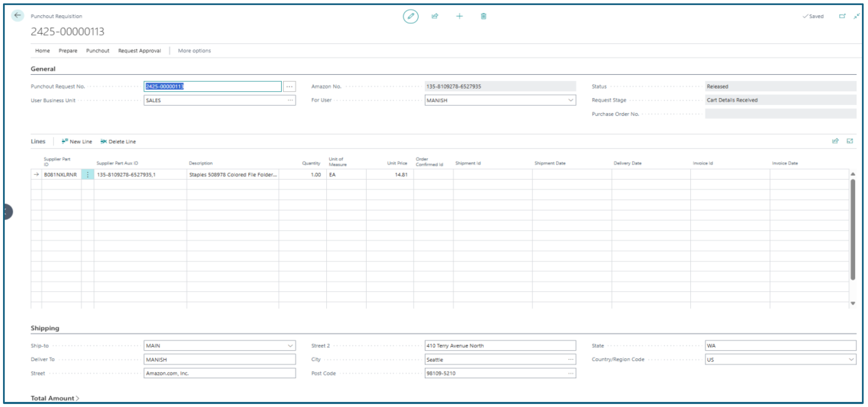Open page in new window icon
Screen dimensions: 868x407
842,16
